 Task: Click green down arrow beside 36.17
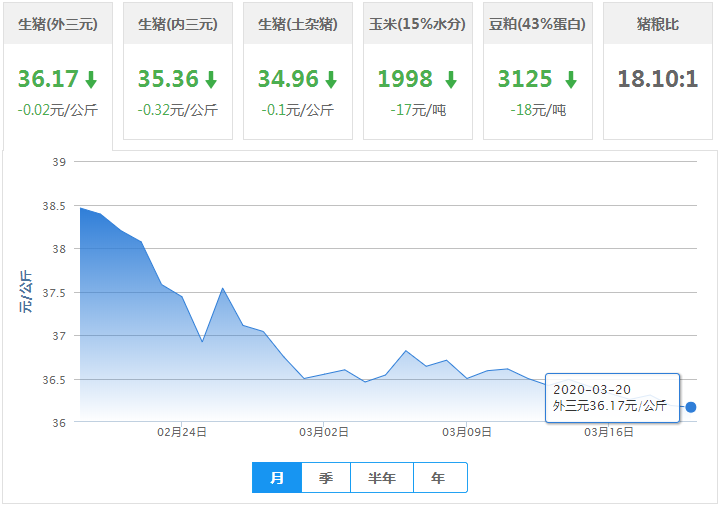(91, 80)
